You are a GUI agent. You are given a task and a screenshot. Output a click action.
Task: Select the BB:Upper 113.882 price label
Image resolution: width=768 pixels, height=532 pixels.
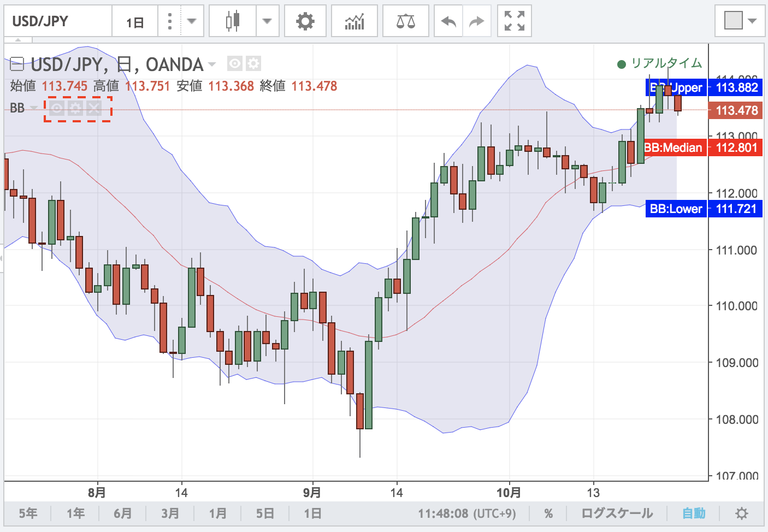pyautogui.click(x=704, y=87)
